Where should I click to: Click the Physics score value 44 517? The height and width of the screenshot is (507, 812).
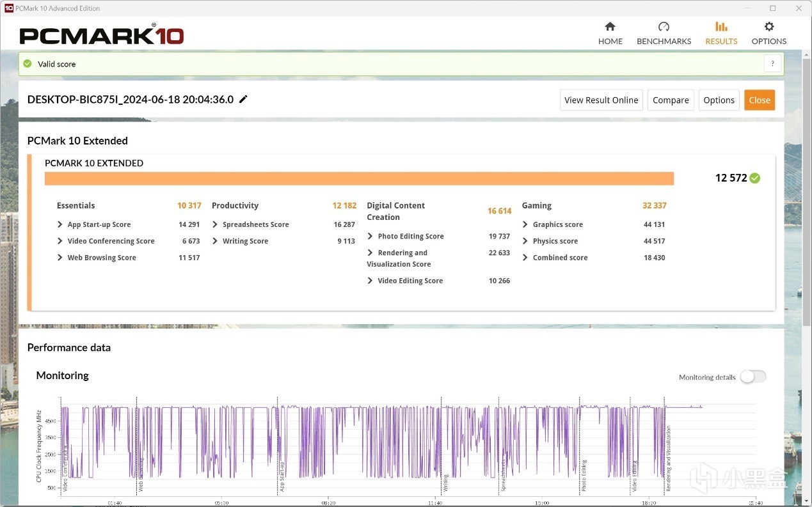tap(655, 241)
